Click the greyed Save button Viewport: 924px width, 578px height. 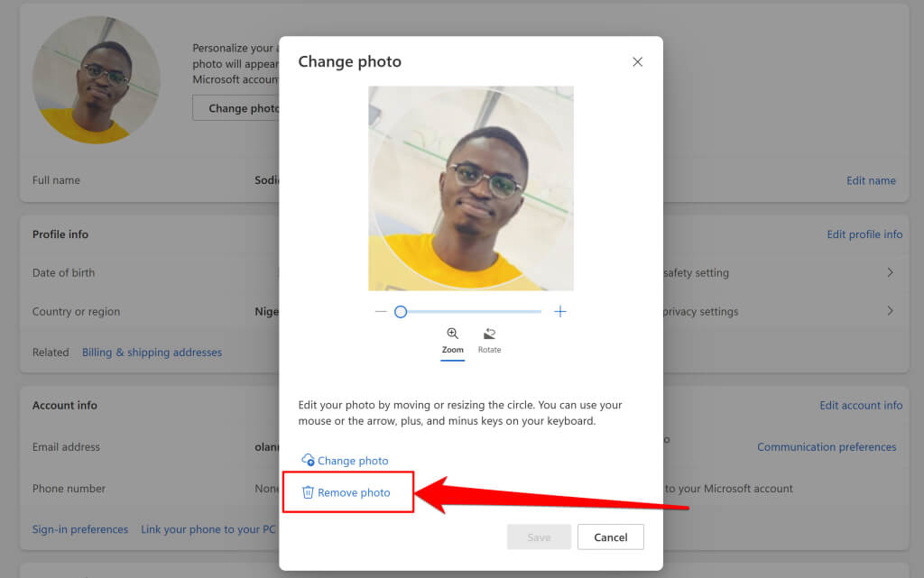tap(539, 537)
